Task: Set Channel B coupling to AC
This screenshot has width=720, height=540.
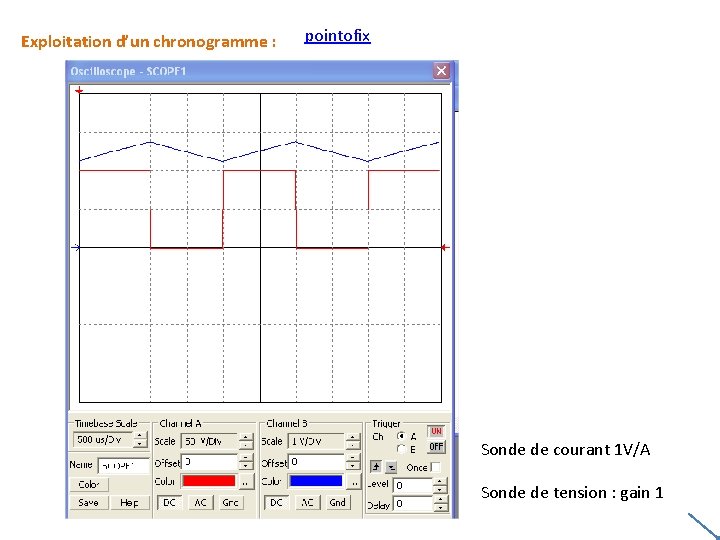Action: pos(308,502)
